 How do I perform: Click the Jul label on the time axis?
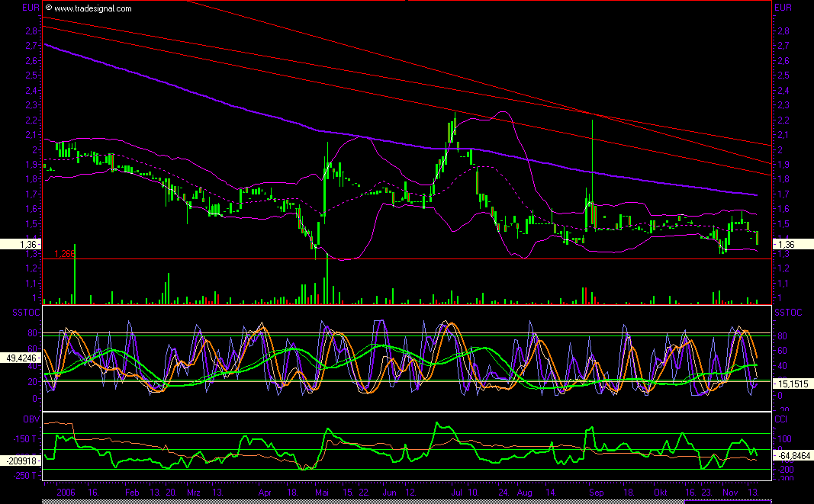click(456, 493)
